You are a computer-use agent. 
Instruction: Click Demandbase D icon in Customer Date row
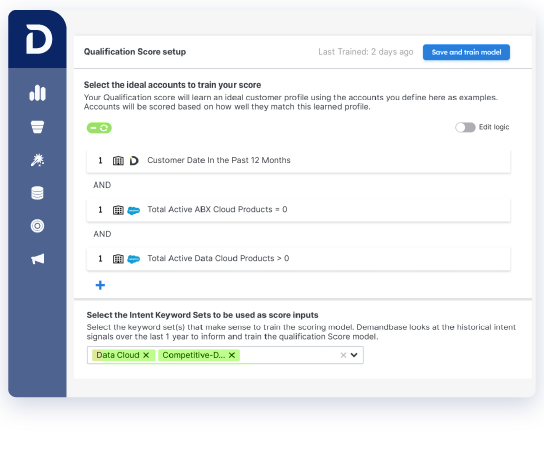tap(134, 161)
